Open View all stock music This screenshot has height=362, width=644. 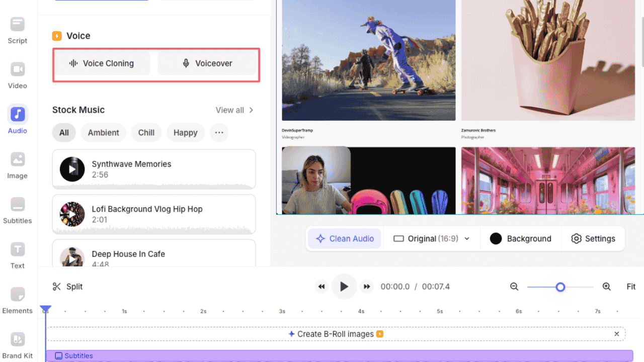point(230,110)
